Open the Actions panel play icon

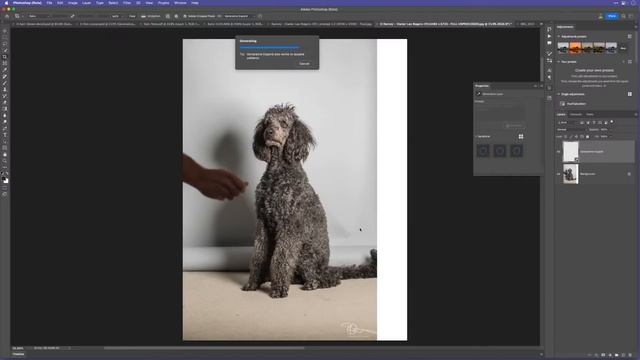pyautogui.click(x=549, y=36)
